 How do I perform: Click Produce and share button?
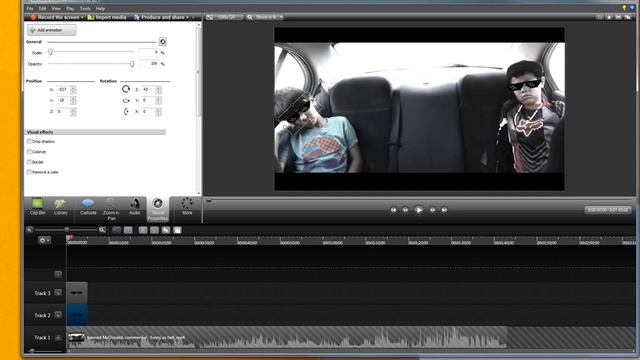click(159, 17)
